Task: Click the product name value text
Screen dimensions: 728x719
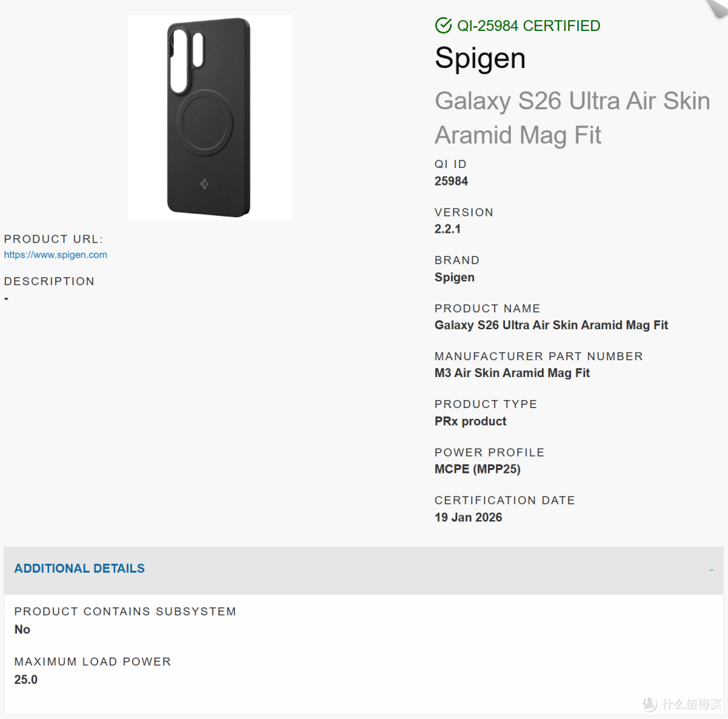Action: pyautogui.click(x=551, y=325)
